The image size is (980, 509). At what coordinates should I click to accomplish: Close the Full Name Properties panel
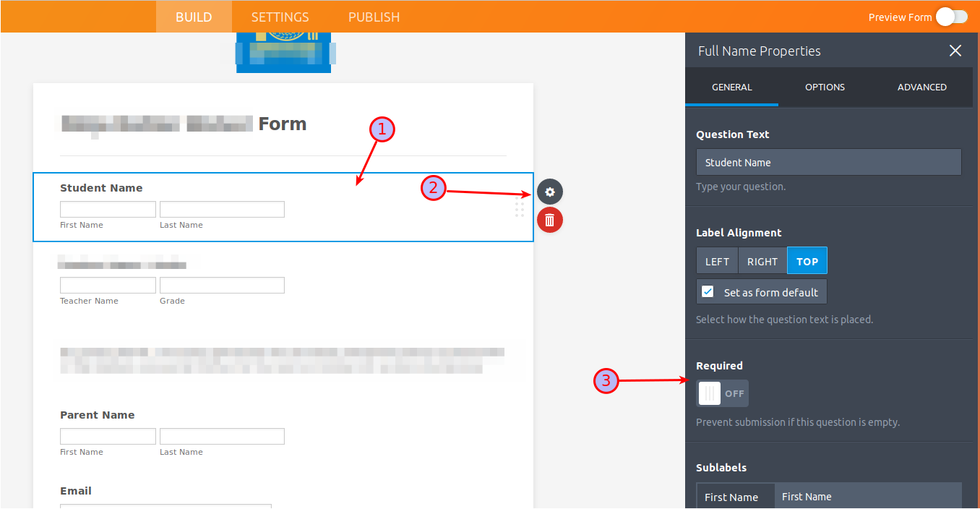pos(955,51)
